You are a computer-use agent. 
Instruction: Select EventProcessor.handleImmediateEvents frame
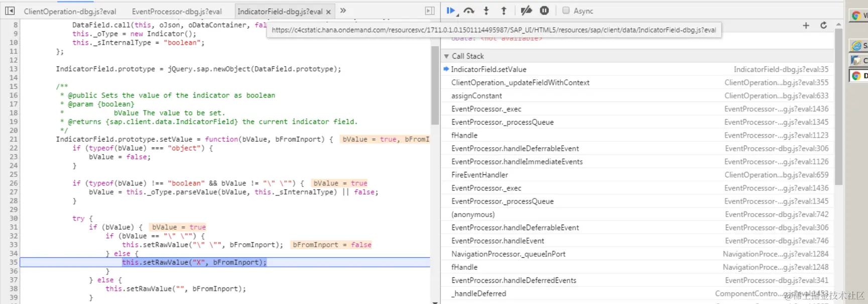[x=637, y=162]
